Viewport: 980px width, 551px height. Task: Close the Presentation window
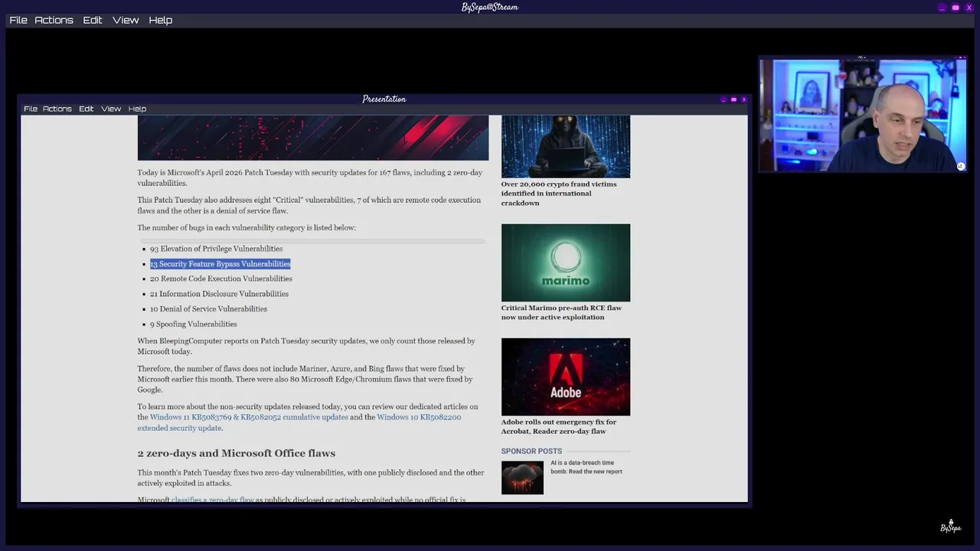pos(743,99)
